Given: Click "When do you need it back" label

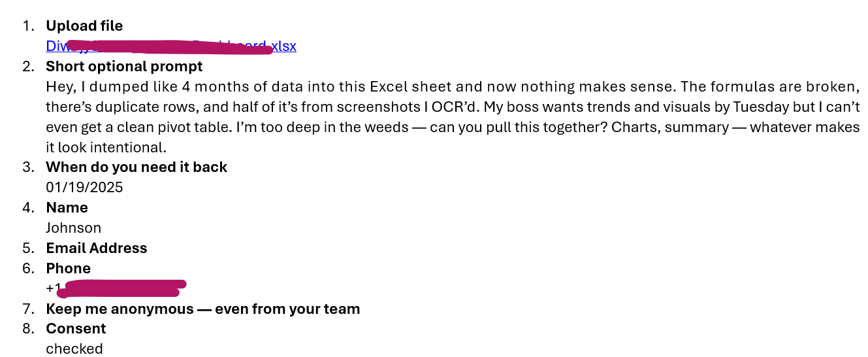Looking at the screenshot, I should tap(137, 167).
